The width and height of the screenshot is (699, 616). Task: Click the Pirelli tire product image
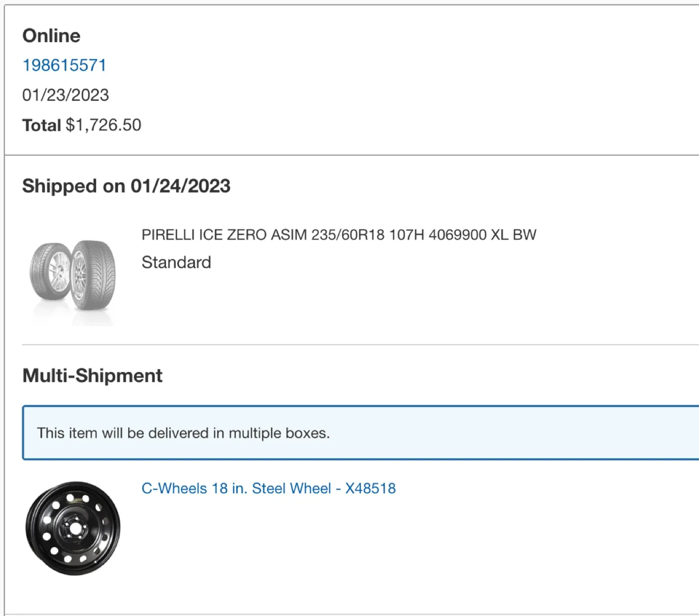pyautogui.click(x=73, y=274)
